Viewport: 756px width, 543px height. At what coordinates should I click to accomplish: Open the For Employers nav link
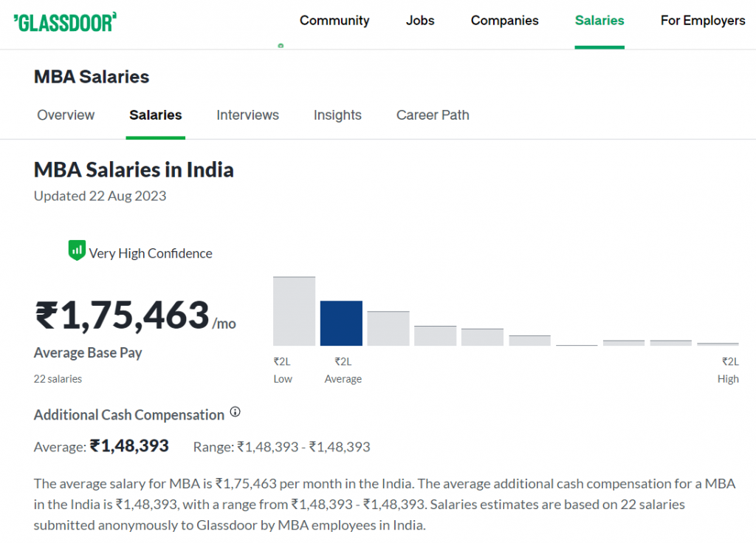(703, 20)
